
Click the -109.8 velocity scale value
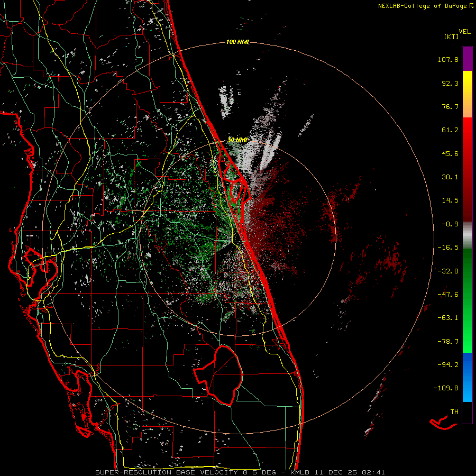(x=446, y=388)
